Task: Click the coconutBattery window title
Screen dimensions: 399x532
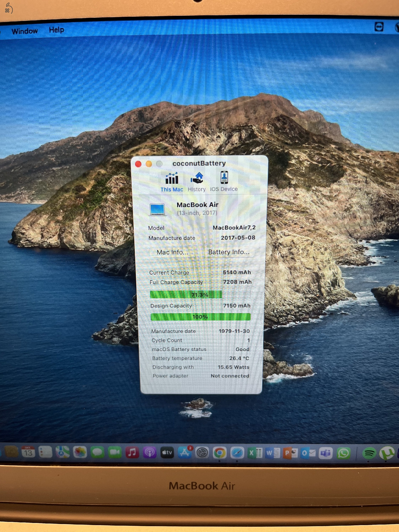Action: click(x=199, y=163)
